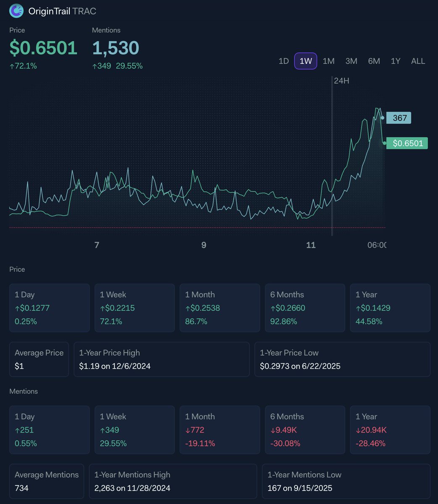
Task: Select the 1W time range
Action: (x=306, y=61)
